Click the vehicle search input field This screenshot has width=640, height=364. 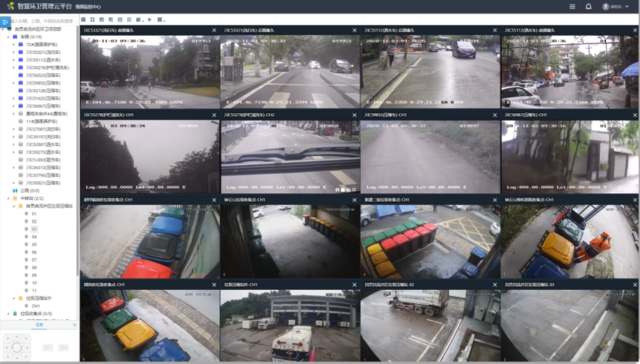pyautogui.click(x=42, y=21)
